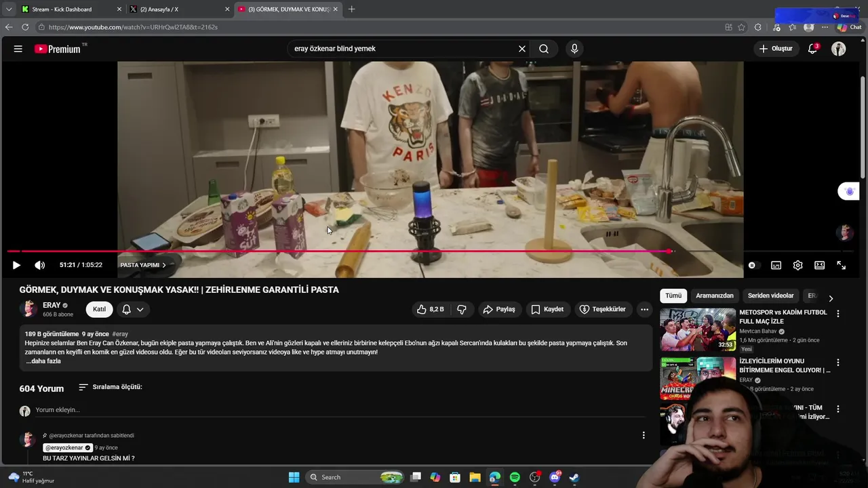Open @erayozkenar commenter profile
Image resolution: width=868 pixels, height=488 pixels.
[68, 448]
